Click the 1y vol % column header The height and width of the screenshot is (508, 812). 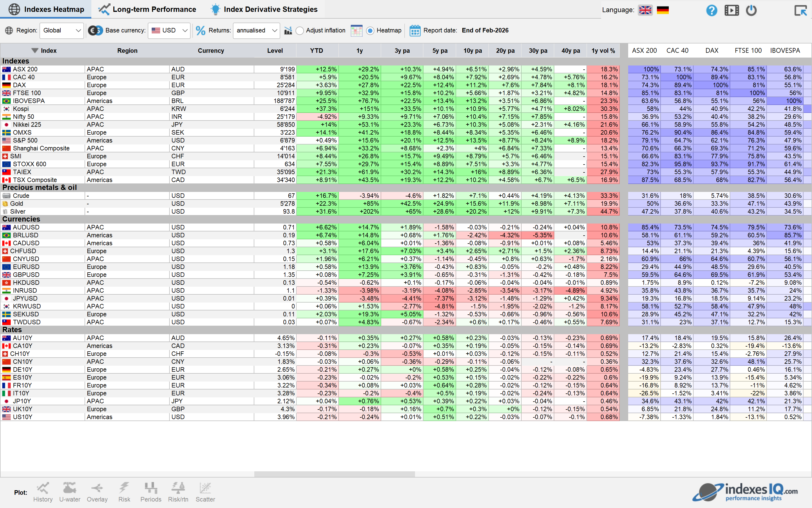[603, 51]
